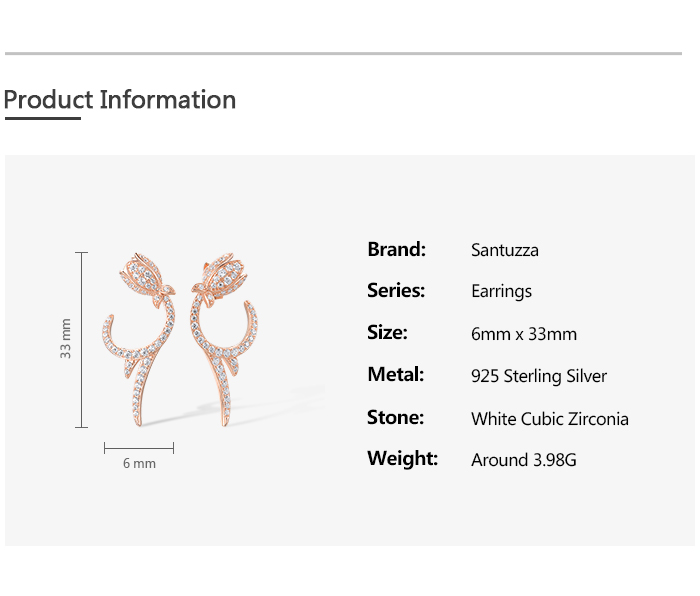Click the 6mm x 33mm size value
This screenshot has width=700, height=596.
(523, 334)
